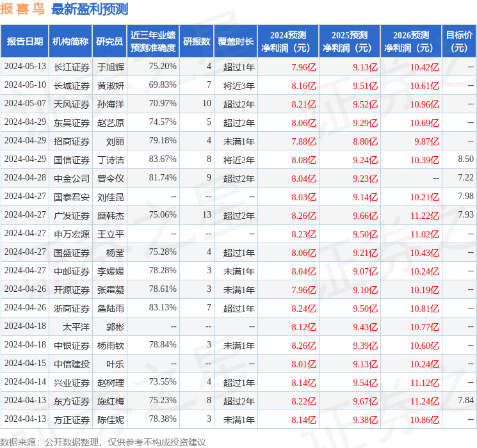
Task: Select the 招商证券 institution cell
Action: (72, 141)
